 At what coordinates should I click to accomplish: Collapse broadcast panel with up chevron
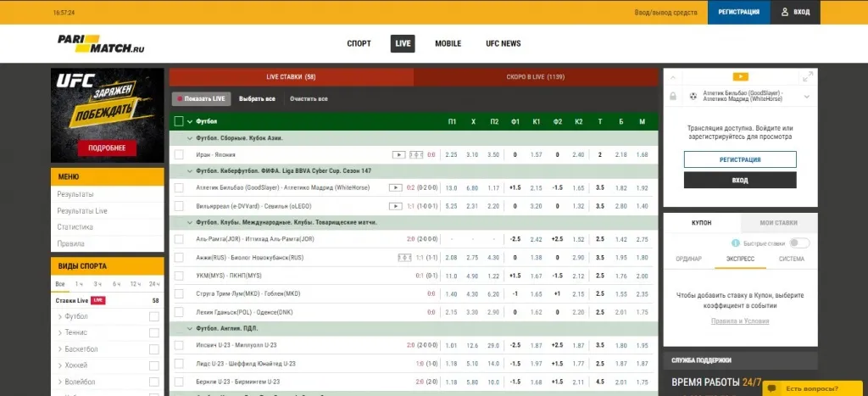[673, 77]
